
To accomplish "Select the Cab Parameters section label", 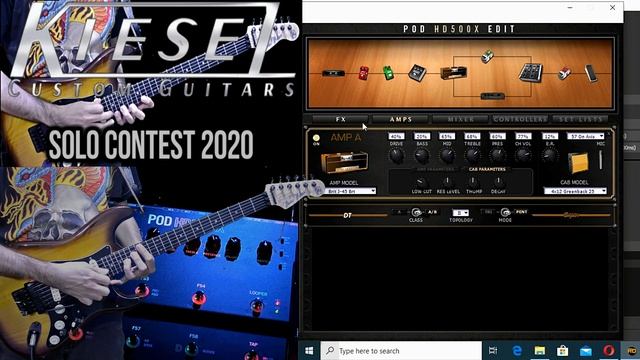I will pyautogui.click(x=487, y=169).
